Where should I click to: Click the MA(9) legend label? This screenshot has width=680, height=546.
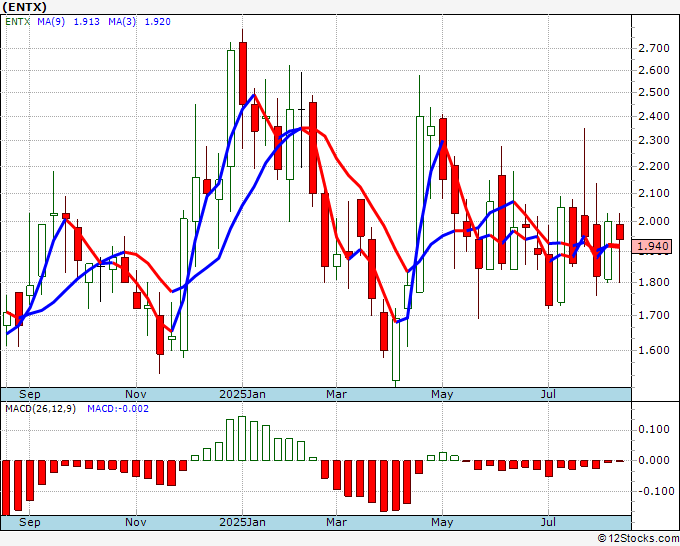(x=51, y=22)
